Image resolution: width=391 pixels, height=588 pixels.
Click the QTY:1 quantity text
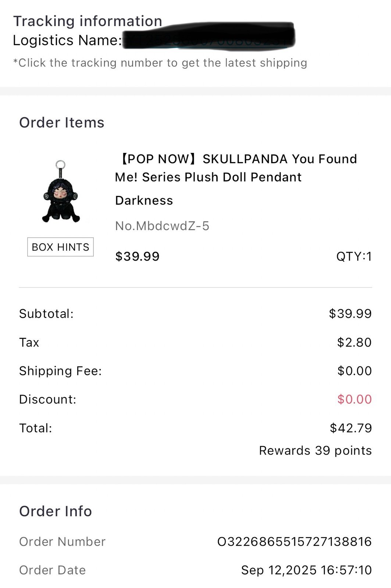click(x=354, y=257)
